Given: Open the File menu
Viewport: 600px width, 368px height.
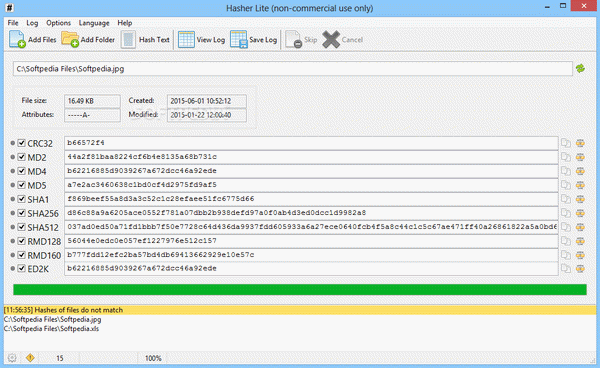Looking at the screenshot, I should (13, 23).
